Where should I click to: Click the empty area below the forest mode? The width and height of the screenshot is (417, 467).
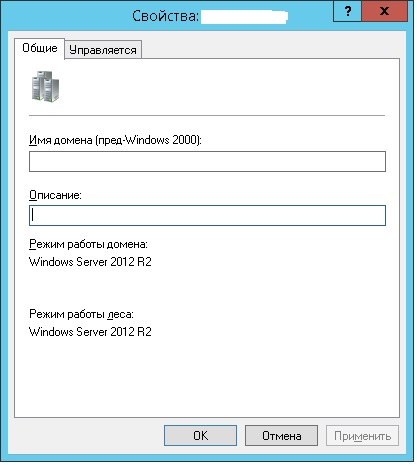207,377
